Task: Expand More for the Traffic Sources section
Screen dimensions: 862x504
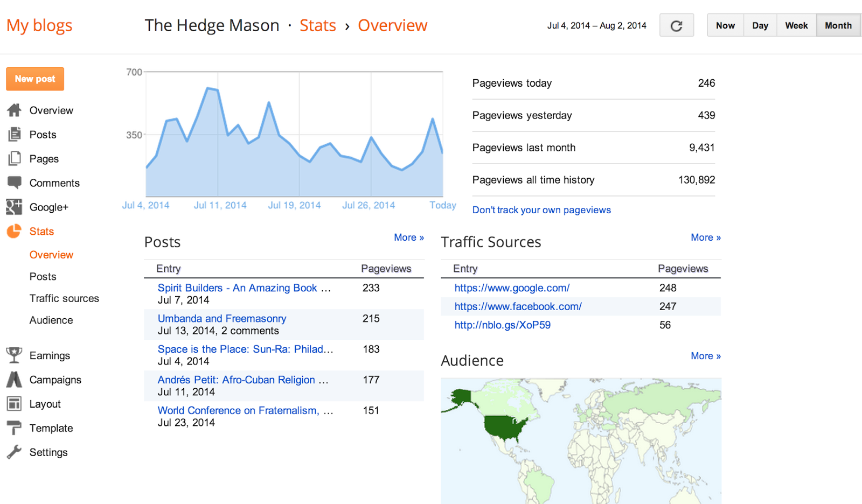Action: tap(706, 237)
